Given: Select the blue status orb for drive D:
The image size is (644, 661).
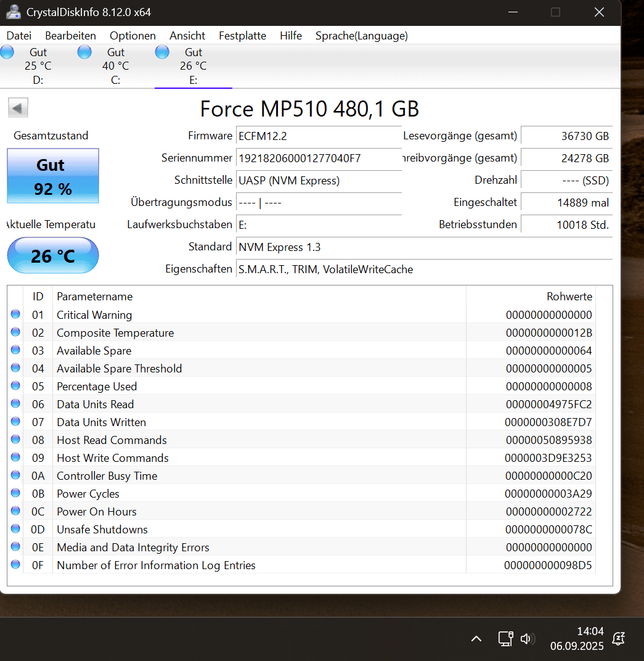Looking at the screenshot, I should coord(7,52).
